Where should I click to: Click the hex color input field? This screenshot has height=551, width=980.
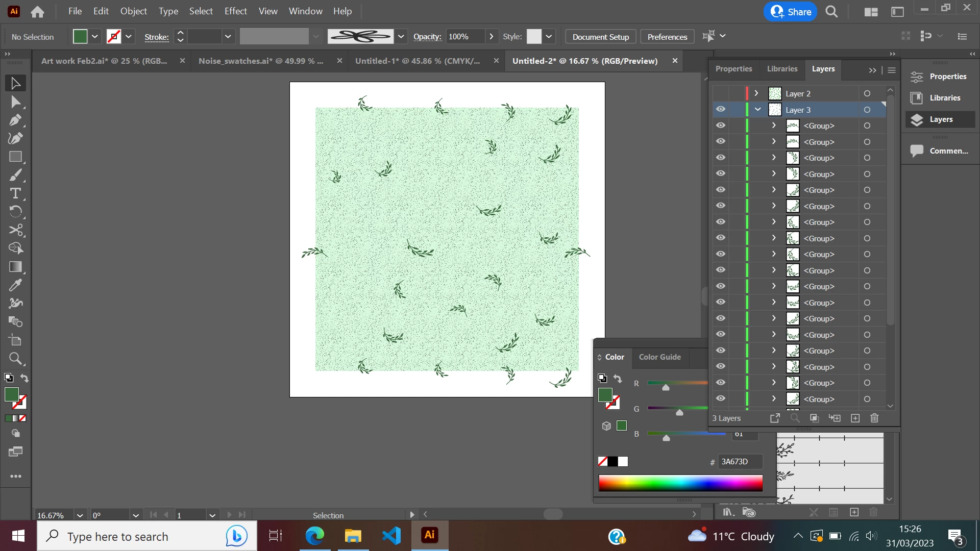click(x=740, y=462)
